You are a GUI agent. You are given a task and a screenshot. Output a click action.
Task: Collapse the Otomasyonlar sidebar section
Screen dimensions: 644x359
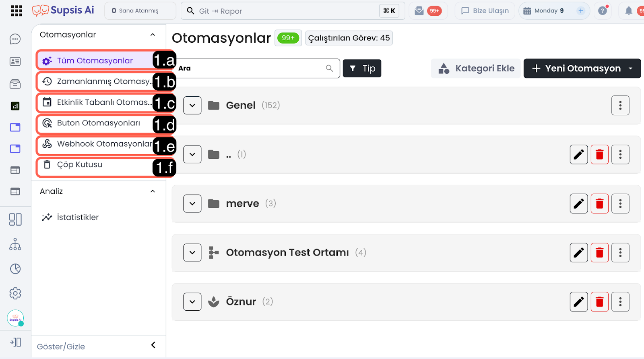click(x=153, y=35)
